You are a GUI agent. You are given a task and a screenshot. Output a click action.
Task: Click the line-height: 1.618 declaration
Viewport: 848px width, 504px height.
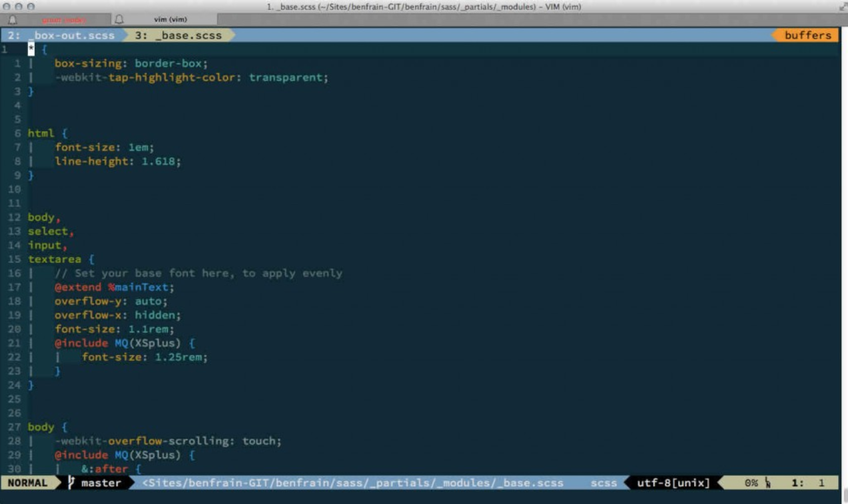pos(117,161)
